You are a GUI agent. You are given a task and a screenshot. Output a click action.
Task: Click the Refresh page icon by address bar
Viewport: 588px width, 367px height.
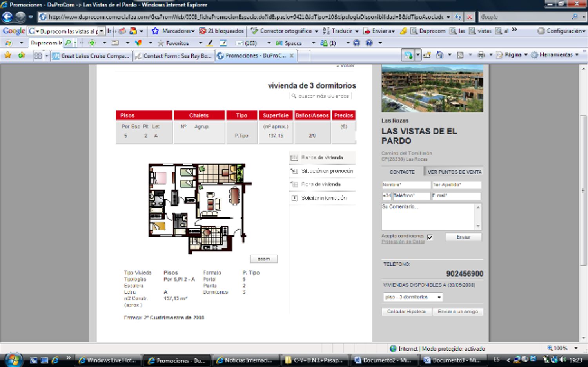click(458, 17)
